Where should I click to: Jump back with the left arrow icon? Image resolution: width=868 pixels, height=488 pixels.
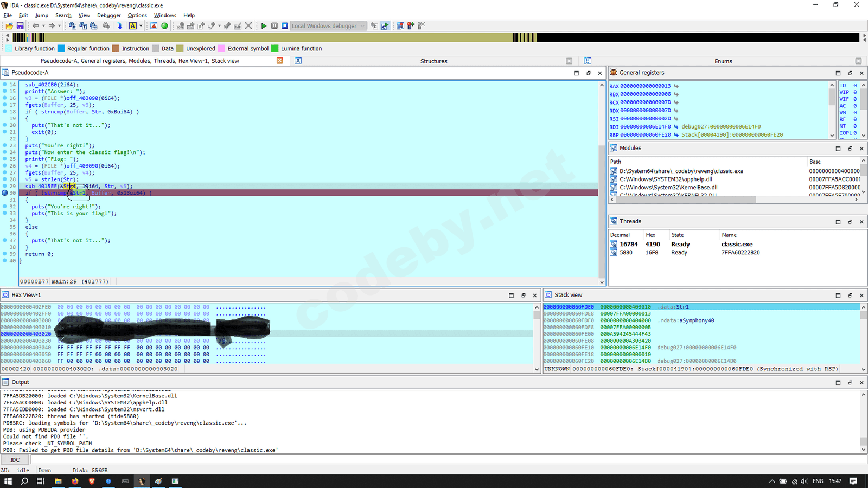[35, 26]
